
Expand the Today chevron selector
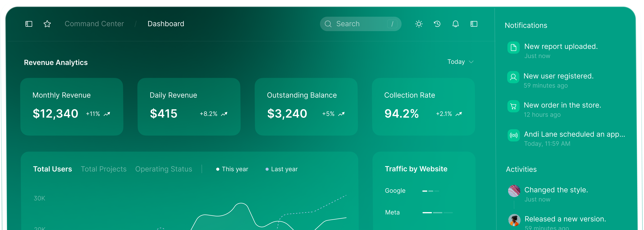point(472,62)
